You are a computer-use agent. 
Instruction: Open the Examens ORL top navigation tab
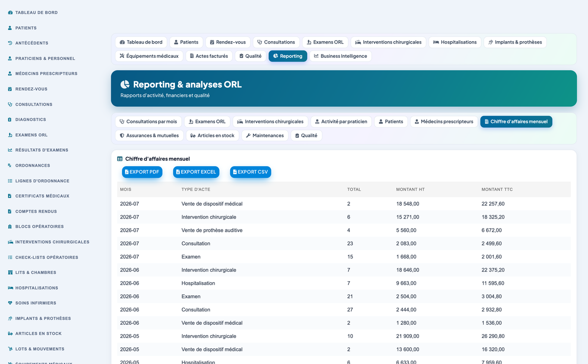325,42
